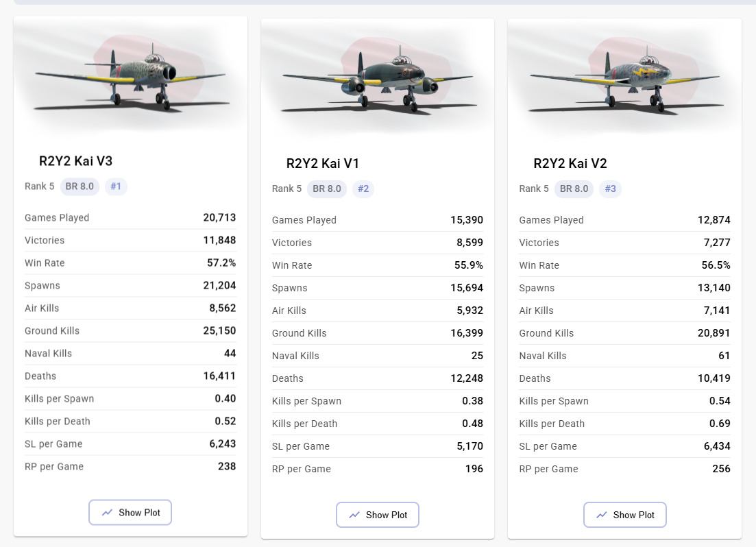Click Show Plot on R2Y2 Kai V1 card
756x547 pixels.
(378, 515)
